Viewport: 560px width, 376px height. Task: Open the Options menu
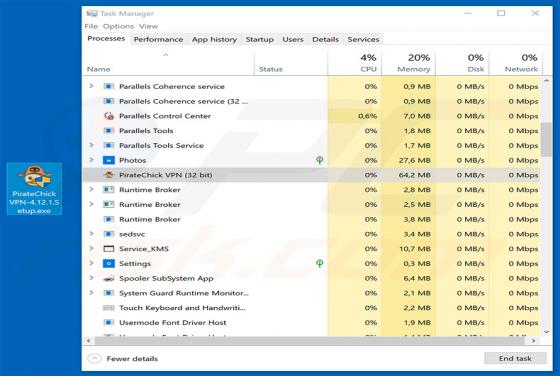pyautogui.click(x=118, y=26)
